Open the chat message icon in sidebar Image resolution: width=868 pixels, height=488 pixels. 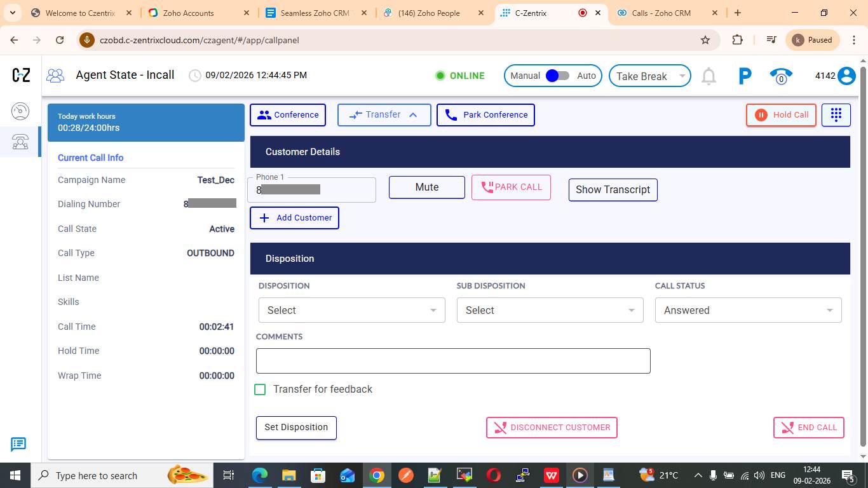[x=18, y=444]
